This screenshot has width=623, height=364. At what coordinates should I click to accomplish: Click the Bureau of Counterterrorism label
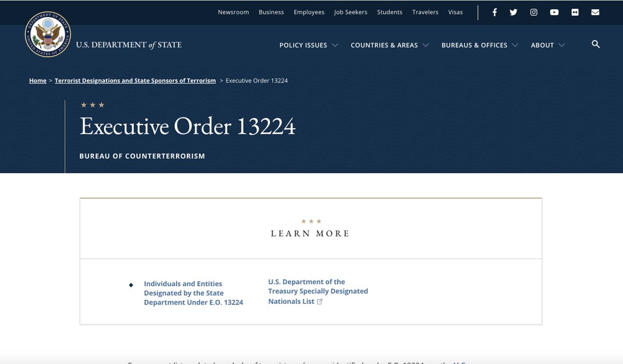point(142,156)
